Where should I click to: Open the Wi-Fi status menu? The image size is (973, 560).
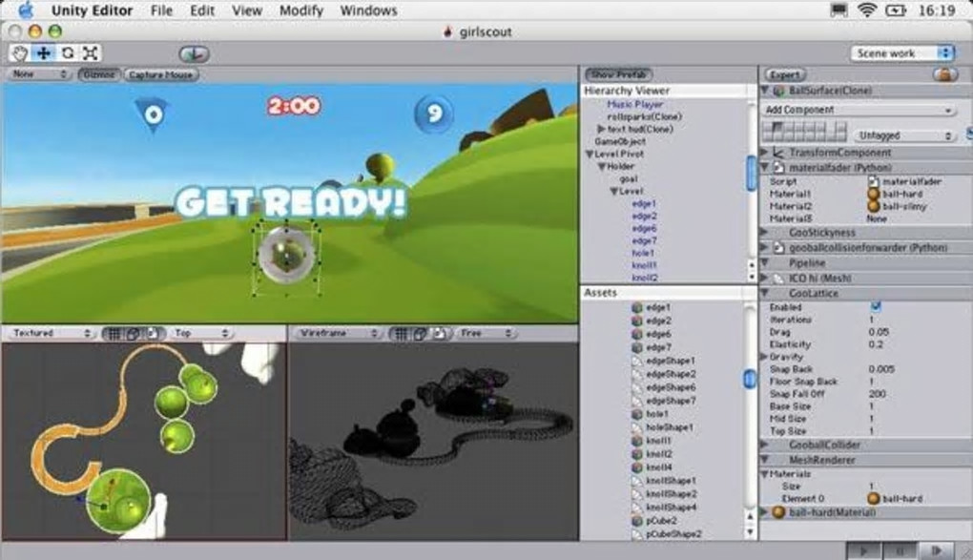coord(867,10)
